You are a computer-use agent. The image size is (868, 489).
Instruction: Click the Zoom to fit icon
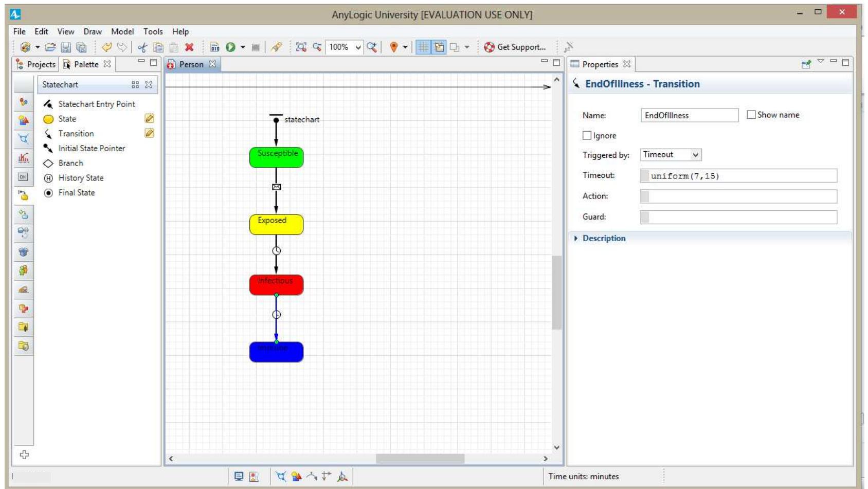tap(301, 47)
